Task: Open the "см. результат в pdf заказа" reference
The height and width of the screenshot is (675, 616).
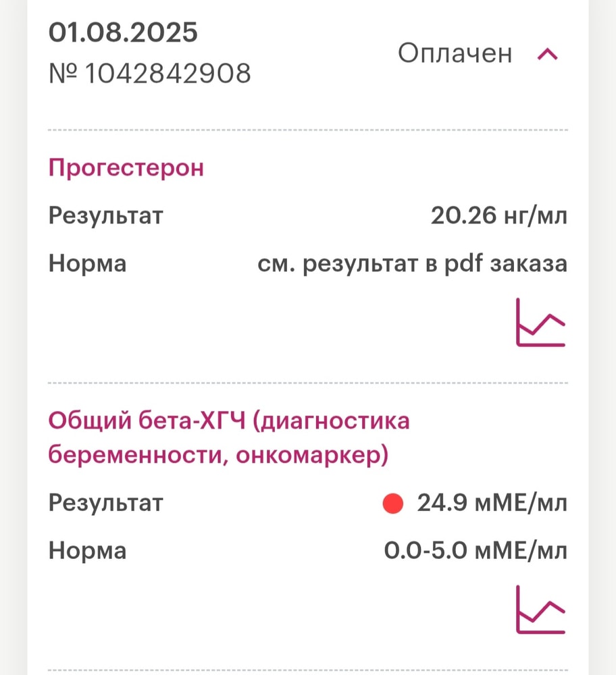Action: coord(412,264)
